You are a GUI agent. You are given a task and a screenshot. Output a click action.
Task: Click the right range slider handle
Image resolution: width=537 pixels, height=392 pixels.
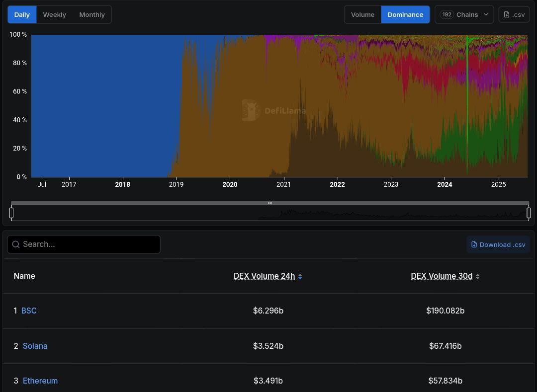pos(529,213)
